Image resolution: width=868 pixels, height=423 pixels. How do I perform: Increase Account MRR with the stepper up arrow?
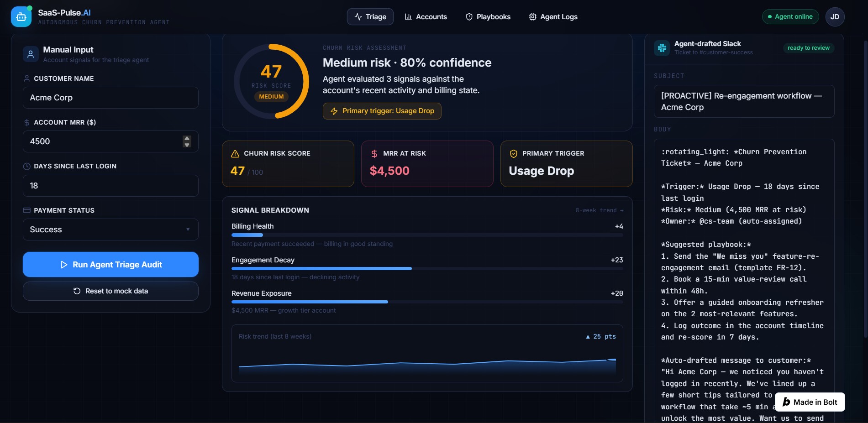[x=187, y=138]
